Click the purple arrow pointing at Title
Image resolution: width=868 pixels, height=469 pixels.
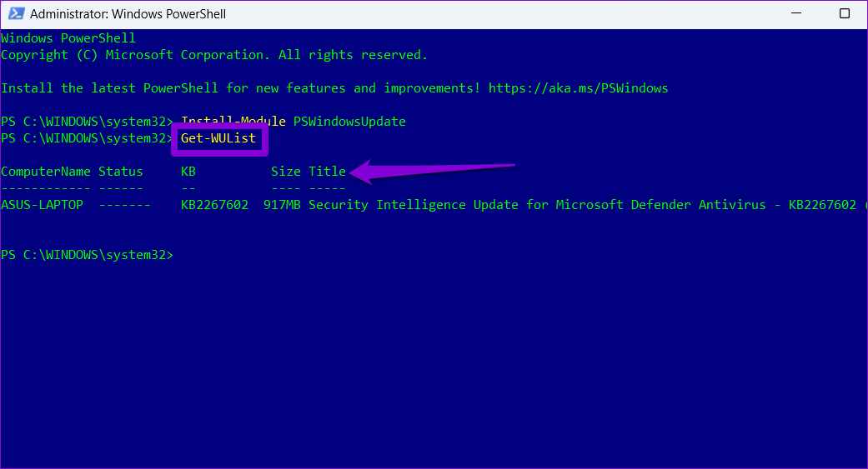[x=433, y=172]
